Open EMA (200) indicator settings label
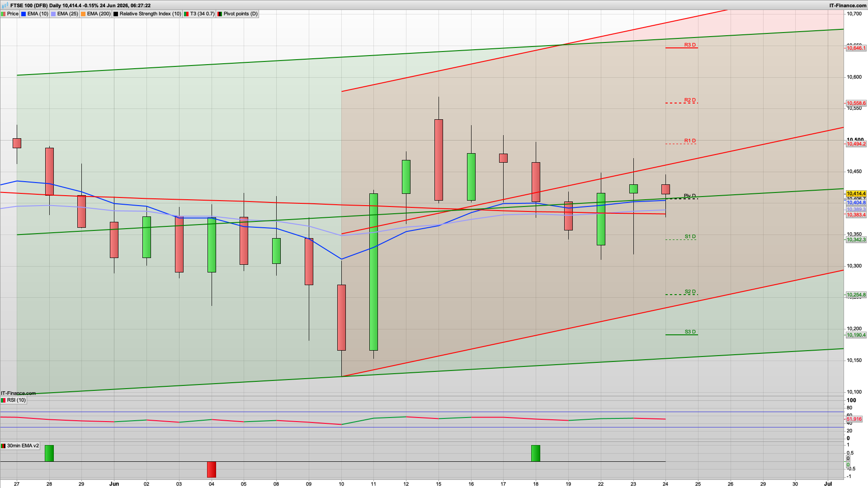This screenshot has width=868, height=488. click(x=99, y=14)
